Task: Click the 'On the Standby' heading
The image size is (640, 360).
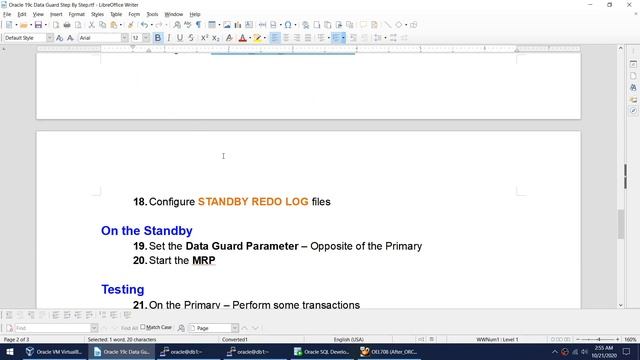Action: pos(147,231)
